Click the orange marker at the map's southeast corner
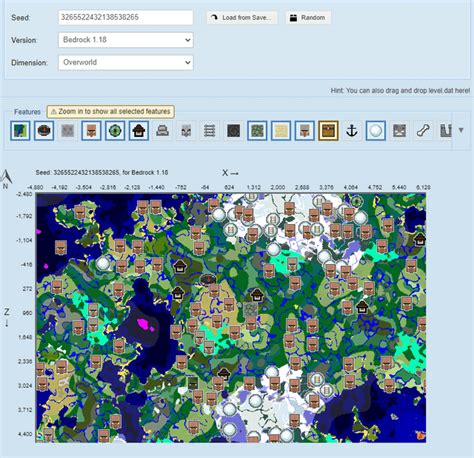 (420, 435)
